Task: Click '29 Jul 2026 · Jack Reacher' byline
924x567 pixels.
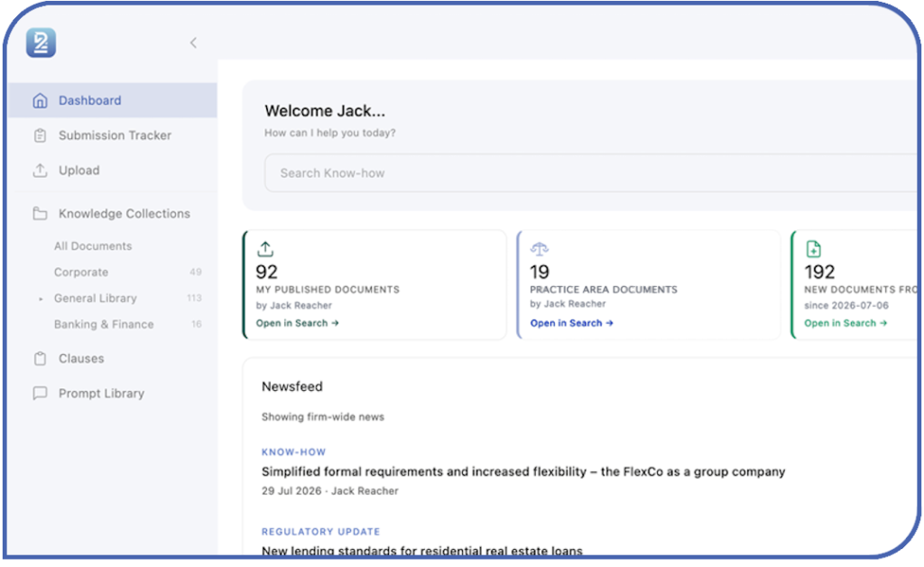Action: tap(330, 491)
